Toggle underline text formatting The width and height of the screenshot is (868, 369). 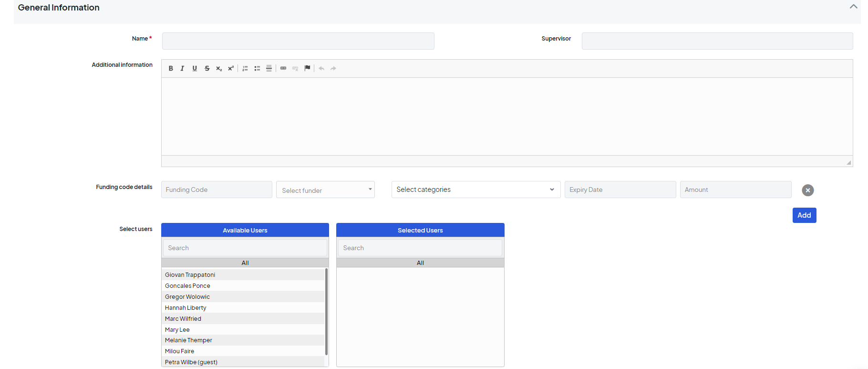[195, 68]
